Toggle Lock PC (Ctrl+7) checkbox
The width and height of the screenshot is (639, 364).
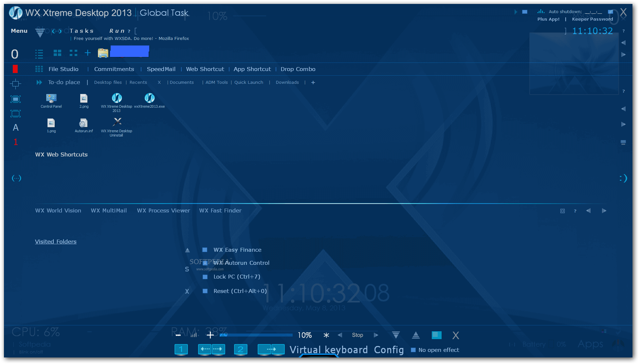[x=205, y=277]
